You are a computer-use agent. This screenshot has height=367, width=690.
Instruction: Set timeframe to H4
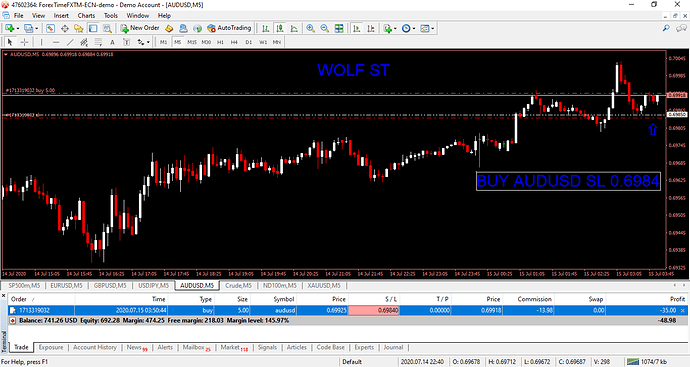click(x=234, y=42)
